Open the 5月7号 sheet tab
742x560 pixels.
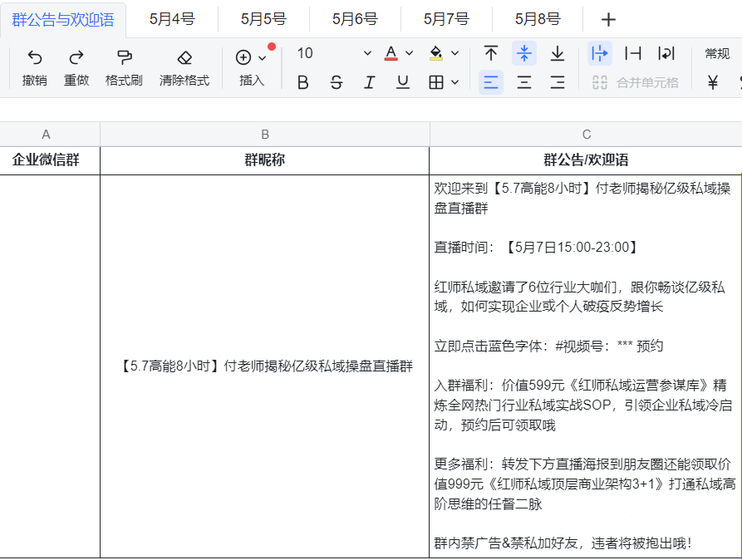tap(446, 19)
